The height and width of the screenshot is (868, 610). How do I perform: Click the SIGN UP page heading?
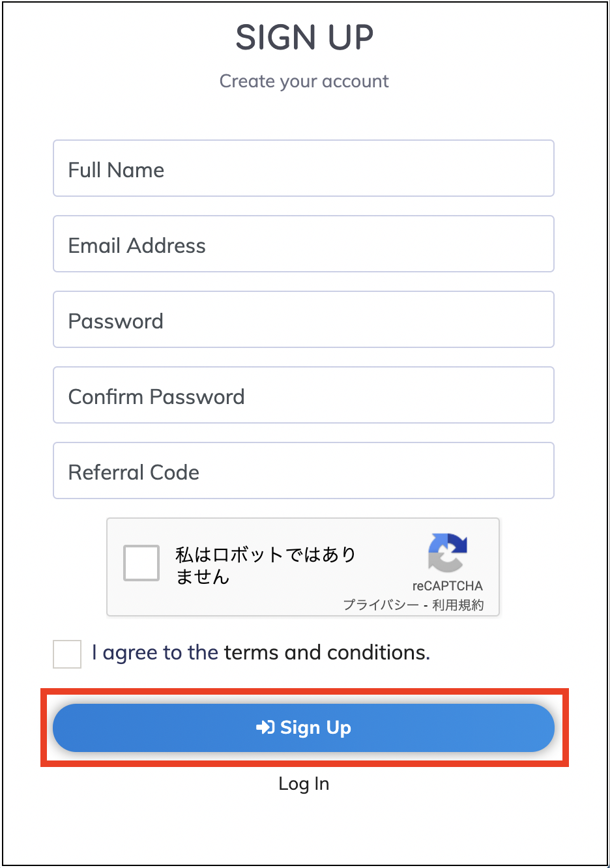point(304,37)
